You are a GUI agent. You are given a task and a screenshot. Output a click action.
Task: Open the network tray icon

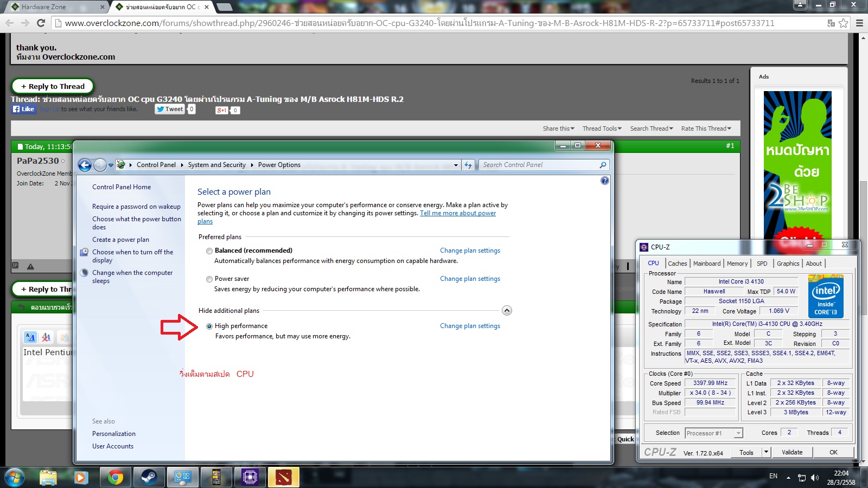pos(802,478)
